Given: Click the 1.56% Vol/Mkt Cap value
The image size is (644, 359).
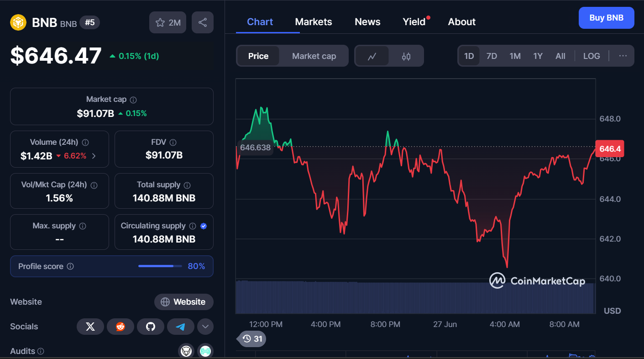Looking at the screenshot, I should 59,198.
